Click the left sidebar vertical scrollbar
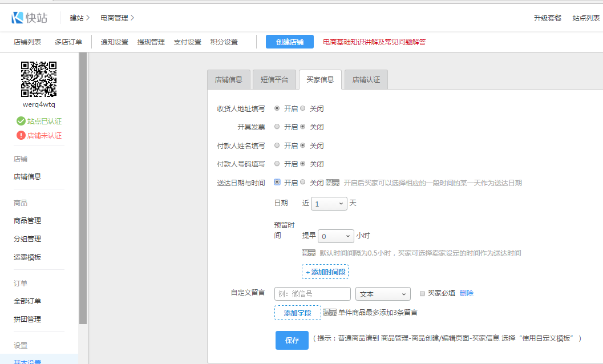 (83, 188)
